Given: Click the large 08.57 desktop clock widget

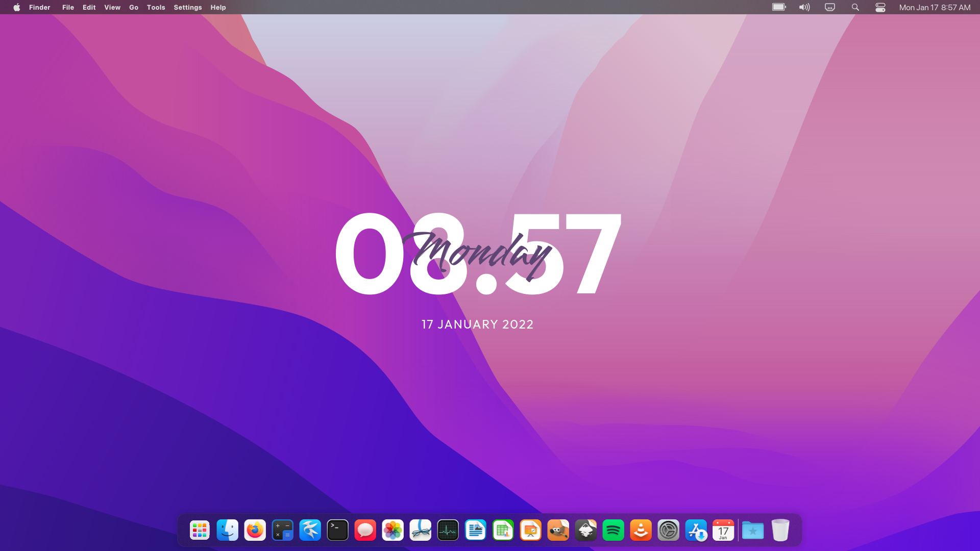Looking at the screenshot, I should coord(478,254).
